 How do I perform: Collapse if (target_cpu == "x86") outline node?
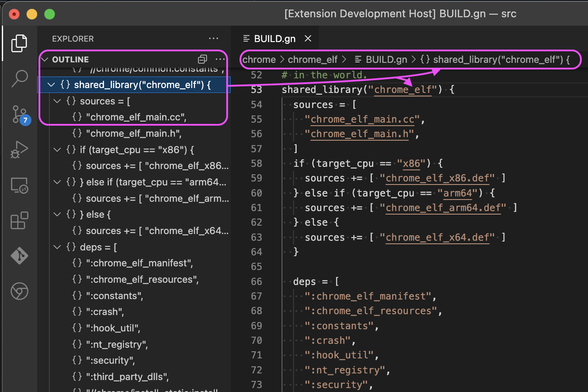pyautogui.click(x=57, y=150)
